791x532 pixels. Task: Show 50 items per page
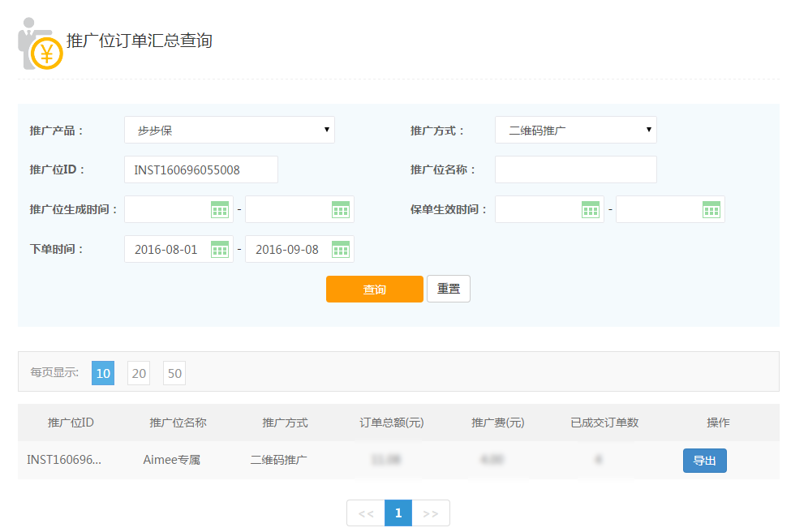[x=174, y=373]
